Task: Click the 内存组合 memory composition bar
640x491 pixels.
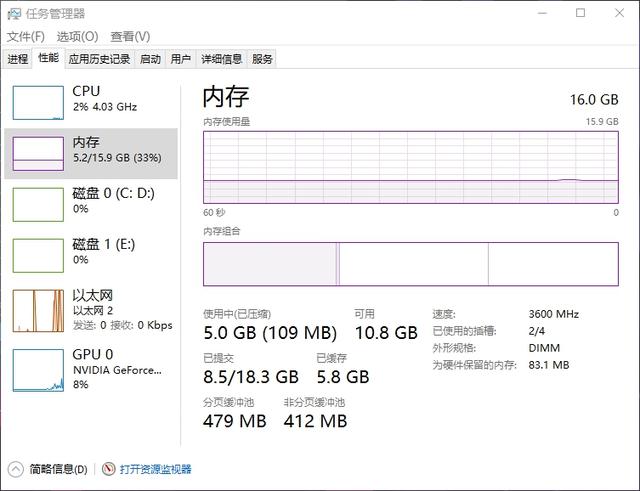Action: pyautogui.click(x=411, y=264)
